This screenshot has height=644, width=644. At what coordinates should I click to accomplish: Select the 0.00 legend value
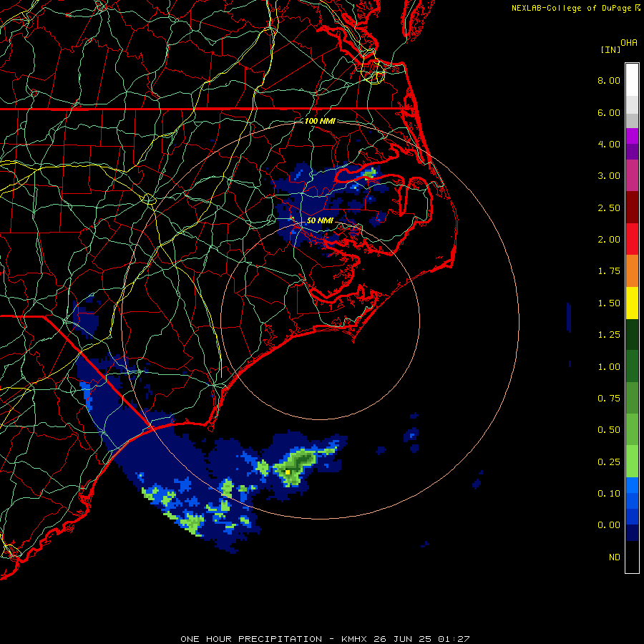[x=609, y=525]
